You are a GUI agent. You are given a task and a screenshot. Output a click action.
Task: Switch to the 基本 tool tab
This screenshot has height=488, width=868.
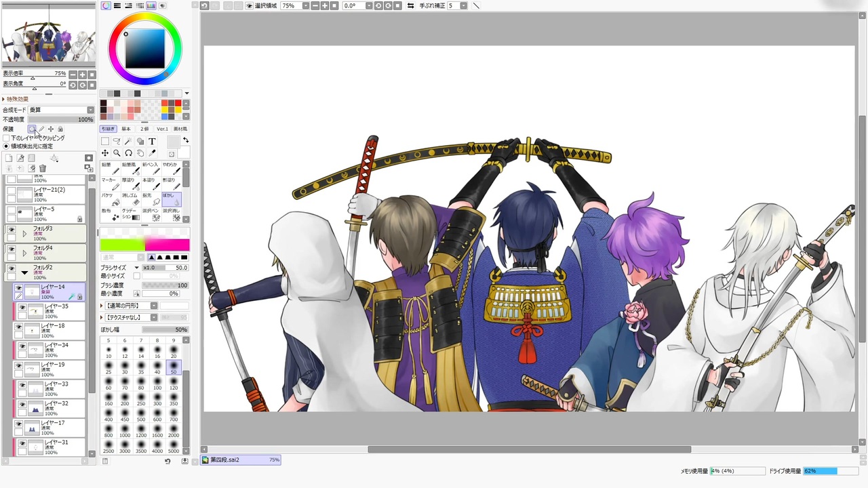point(126,129)
